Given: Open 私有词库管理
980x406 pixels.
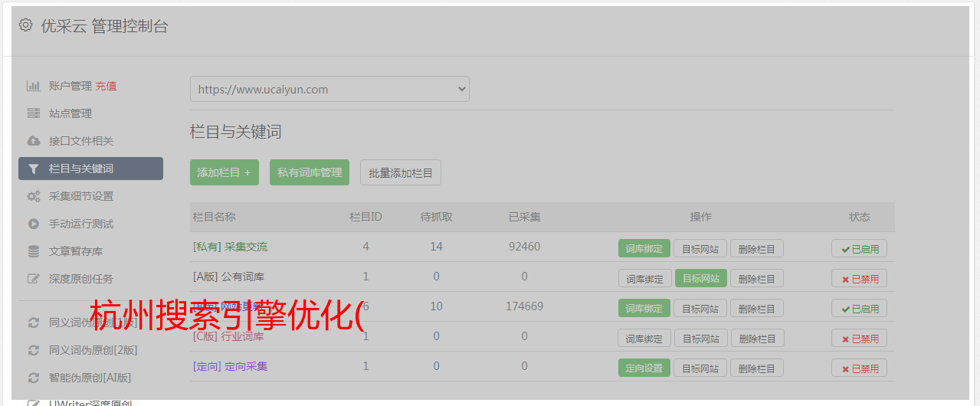Looking at the screenshot, I should 310,172.
